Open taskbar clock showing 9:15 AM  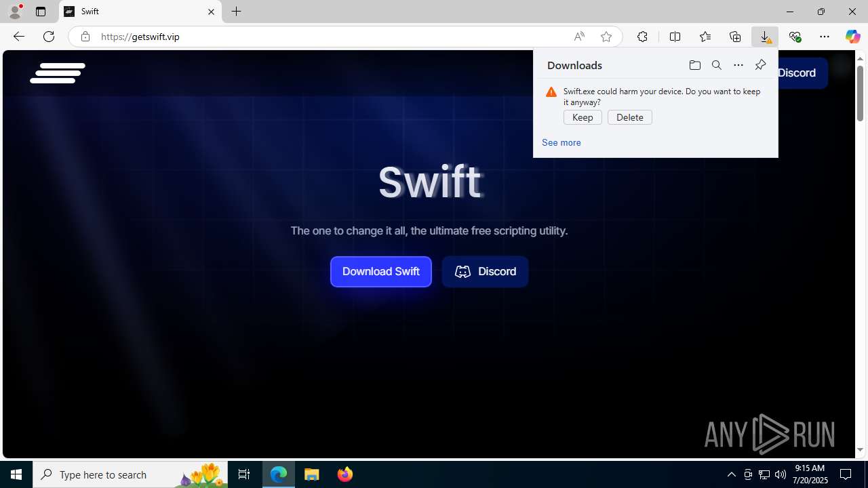click(811, 474)
